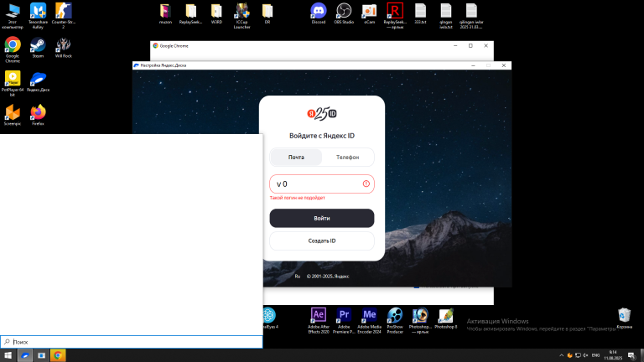Launch the Firefox desktop shortcut
644x362 pixels.
tap(38, 116)
